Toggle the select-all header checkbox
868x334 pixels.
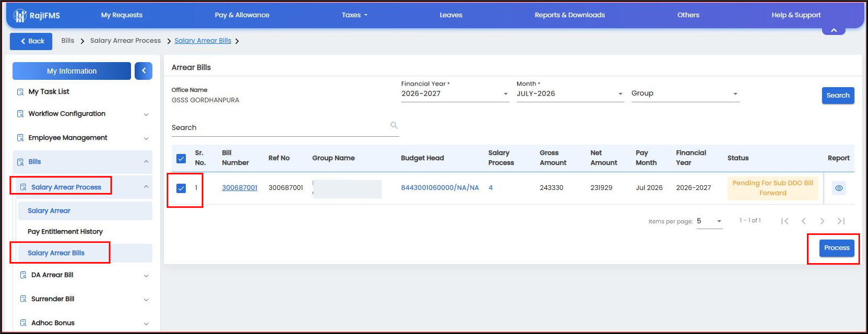click(x=181, y=158)
